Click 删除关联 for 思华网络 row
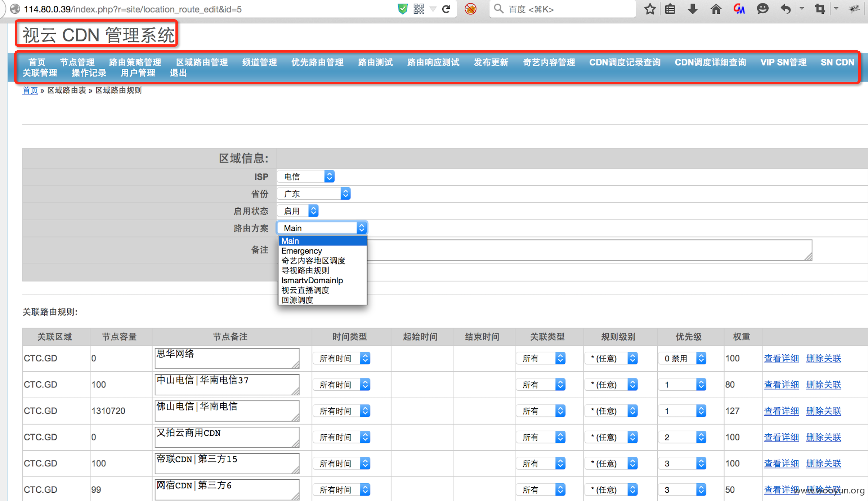The image size is (868, 501). pos(823,358)
